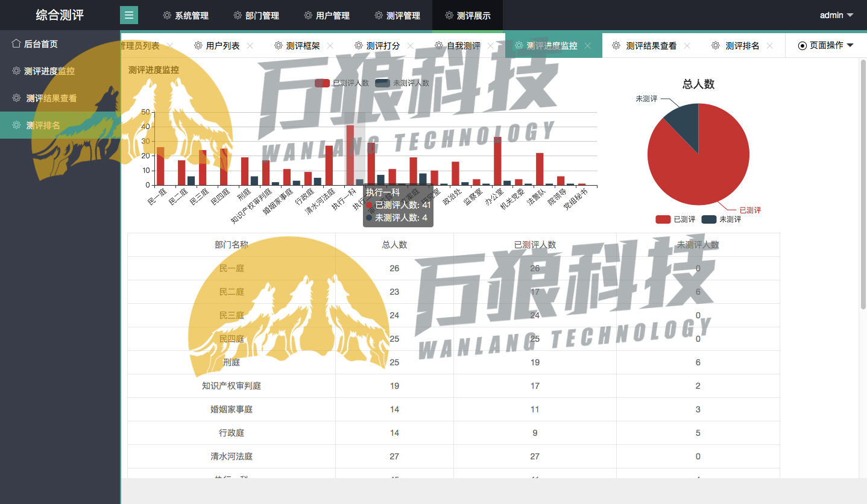Click the red 已测评 pie slice
Screen dimensions: 867x504
pos(705,169)
